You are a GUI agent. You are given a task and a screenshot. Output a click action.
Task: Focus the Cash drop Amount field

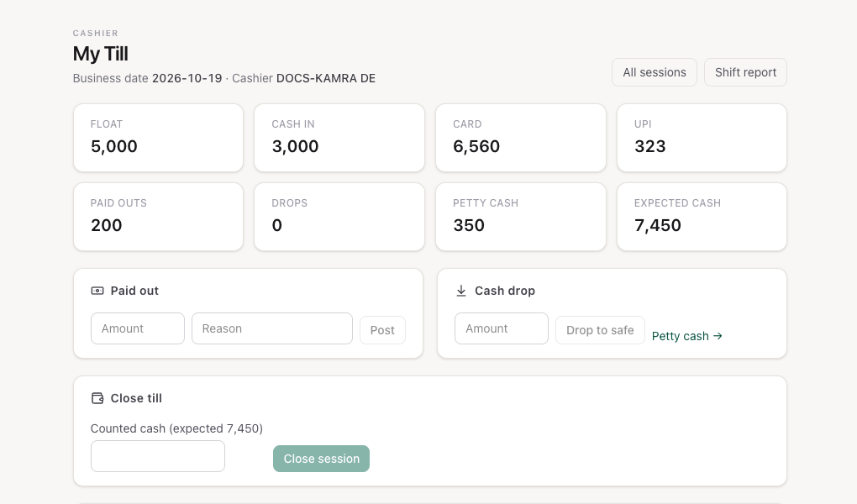tap(502, 328)
